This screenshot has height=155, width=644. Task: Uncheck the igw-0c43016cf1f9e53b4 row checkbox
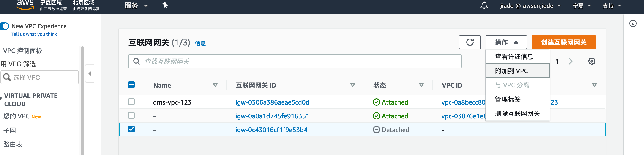point(131,129)
